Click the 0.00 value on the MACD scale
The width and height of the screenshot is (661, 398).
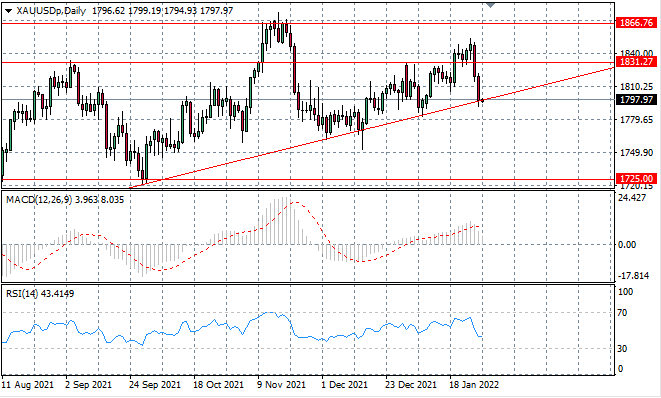[627, 245]
